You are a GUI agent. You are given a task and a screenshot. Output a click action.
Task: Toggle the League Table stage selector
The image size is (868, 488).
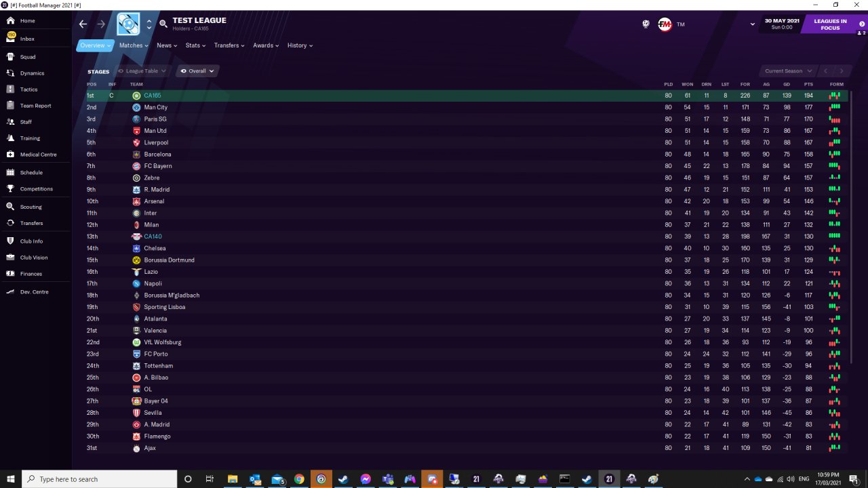[x=142, y=70]
